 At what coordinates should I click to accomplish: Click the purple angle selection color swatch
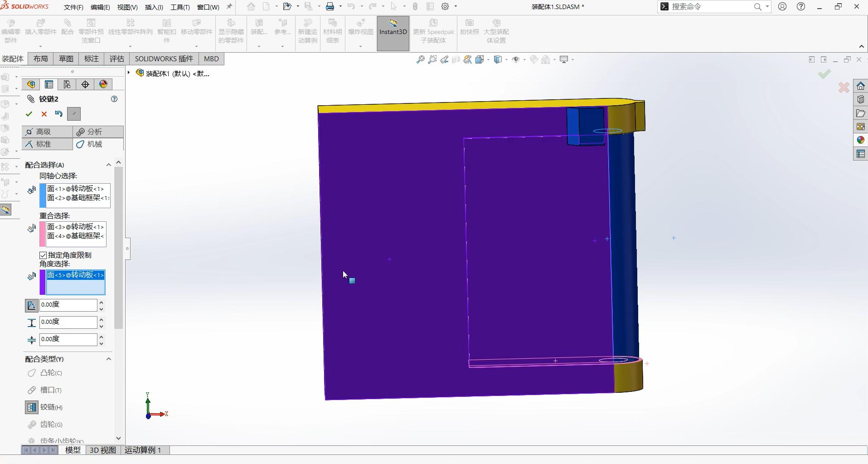click(43, 282)
